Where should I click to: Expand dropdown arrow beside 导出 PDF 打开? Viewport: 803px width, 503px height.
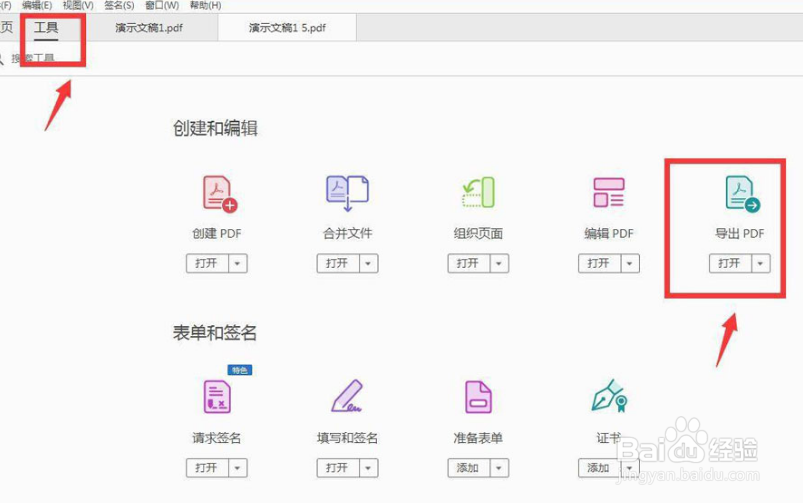(x=760, y=263)
